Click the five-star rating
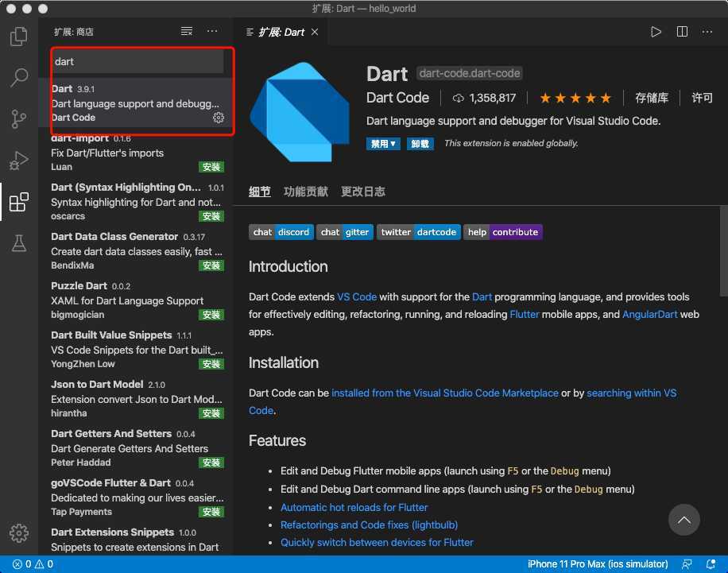728x573 pixels. point(575,98)
